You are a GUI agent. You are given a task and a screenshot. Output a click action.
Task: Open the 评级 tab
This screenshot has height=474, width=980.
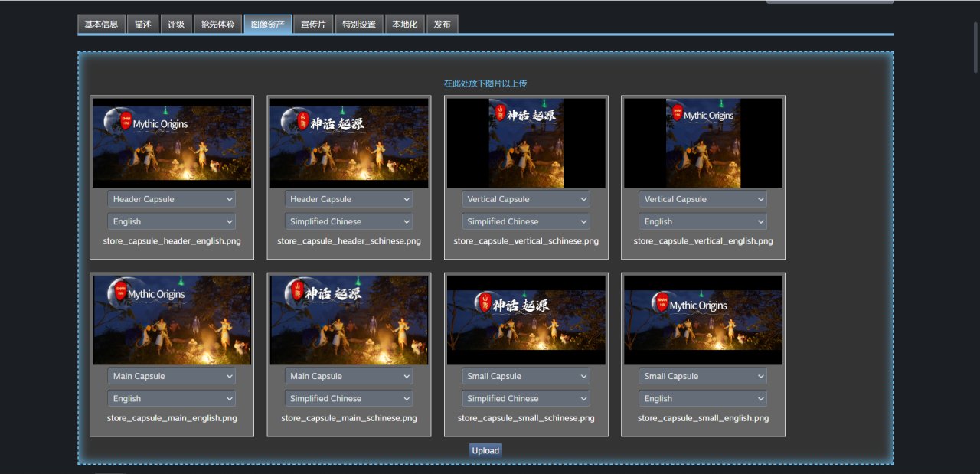point(176,25)
